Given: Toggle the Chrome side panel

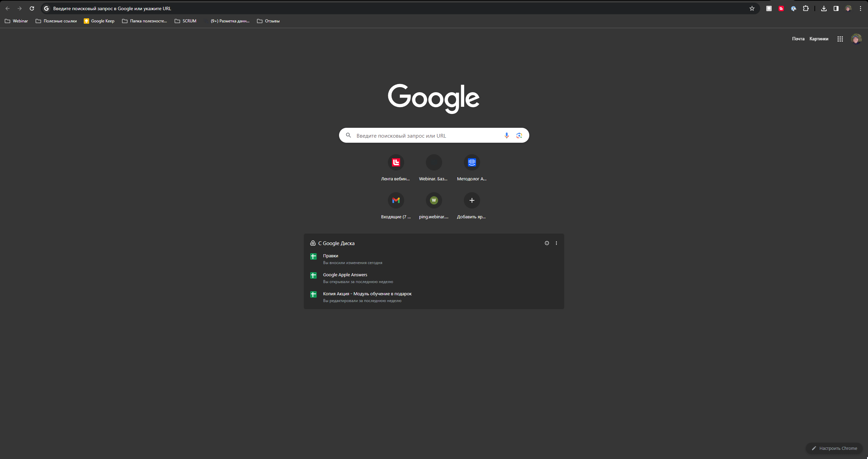Looking at the screenshot, I should pyautogui.click(x=836, y=8).
